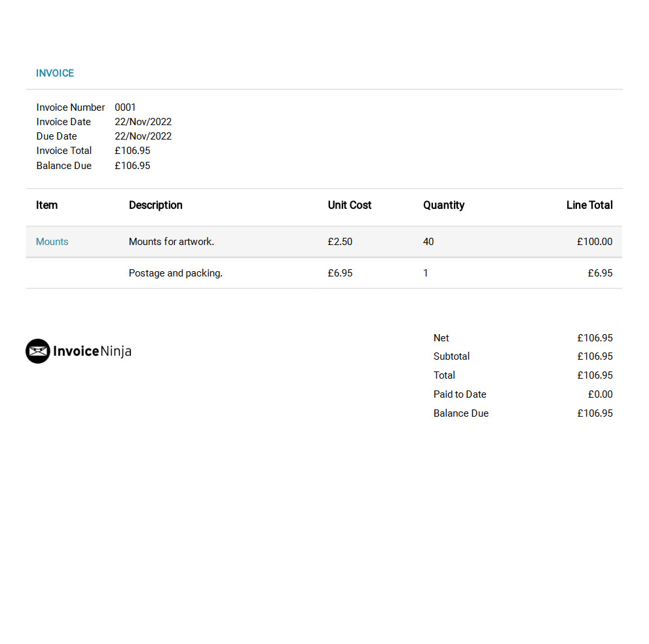Select invoice number value 0001
Image resolution: width=649 pixels, height=644 pixels.
tap(125, 107)
